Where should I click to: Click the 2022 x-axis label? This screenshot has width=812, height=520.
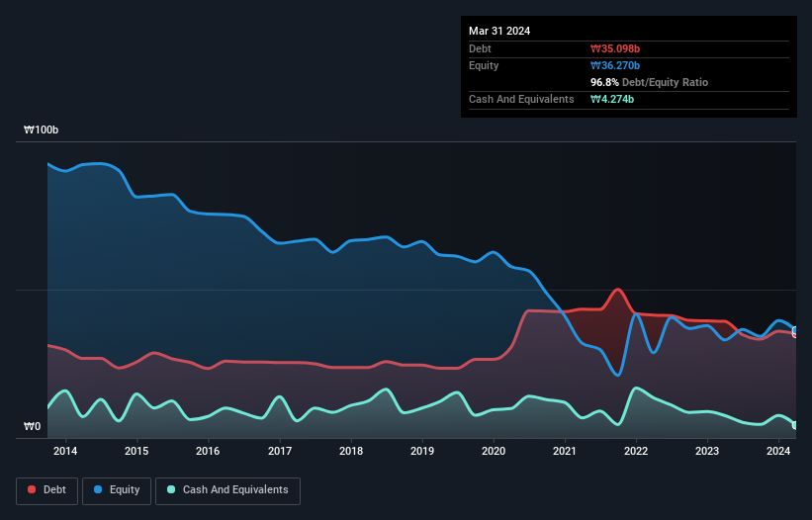[636, 451]
